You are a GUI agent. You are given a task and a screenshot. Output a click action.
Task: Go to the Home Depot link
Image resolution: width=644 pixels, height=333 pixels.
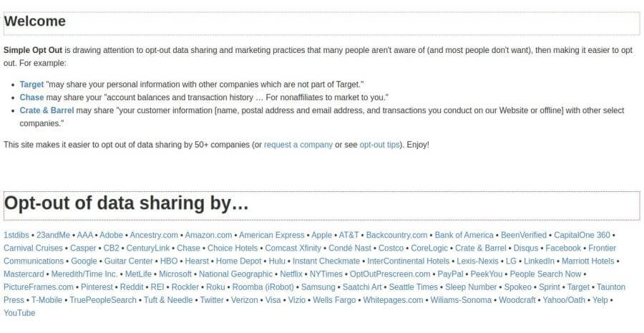pos(238,261)
